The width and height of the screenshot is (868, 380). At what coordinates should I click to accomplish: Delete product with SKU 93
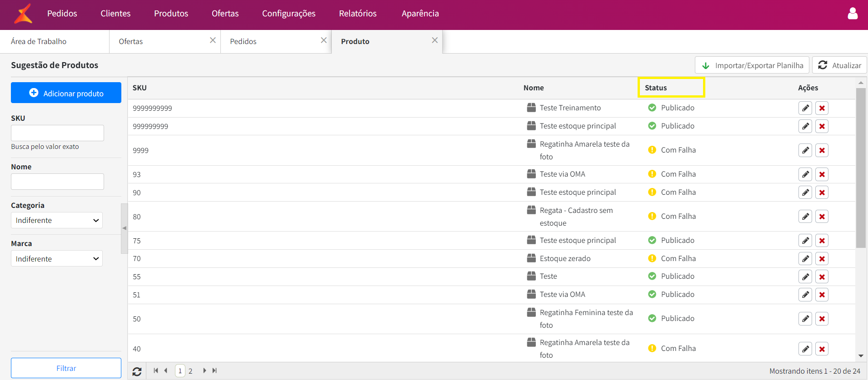pos(822,174)
